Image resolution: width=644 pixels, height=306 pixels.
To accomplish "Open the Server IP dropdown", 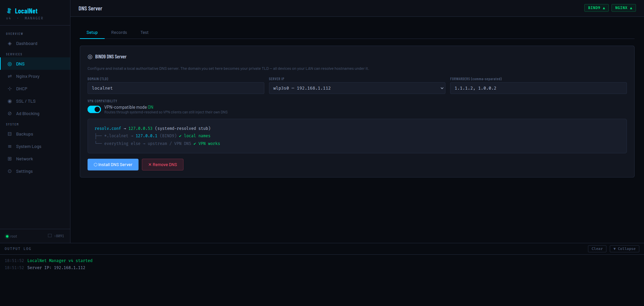I will point(357,88).
